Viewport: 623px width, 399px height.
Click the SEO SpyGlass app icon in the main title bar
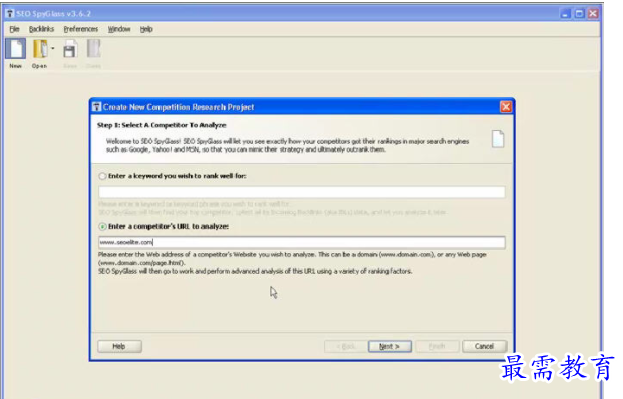pyautogui.click(x=10, y=14)
